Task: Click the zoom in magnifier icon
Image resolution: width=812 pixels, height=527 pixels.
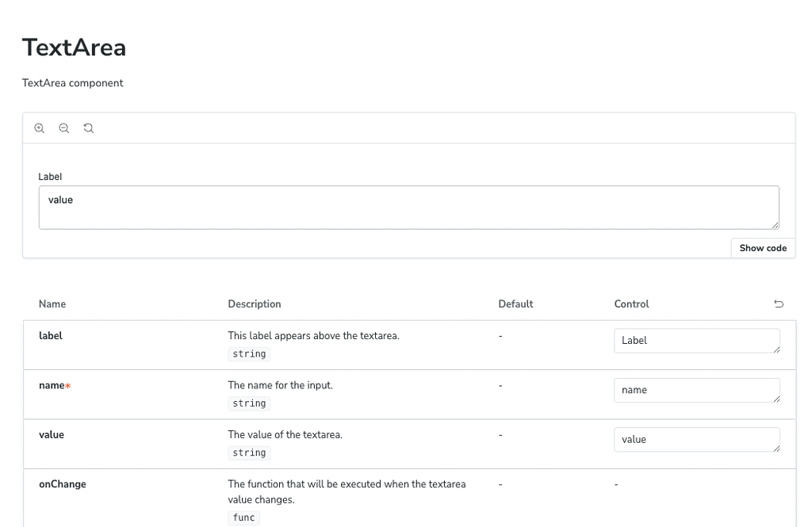Action: [40, 128]
